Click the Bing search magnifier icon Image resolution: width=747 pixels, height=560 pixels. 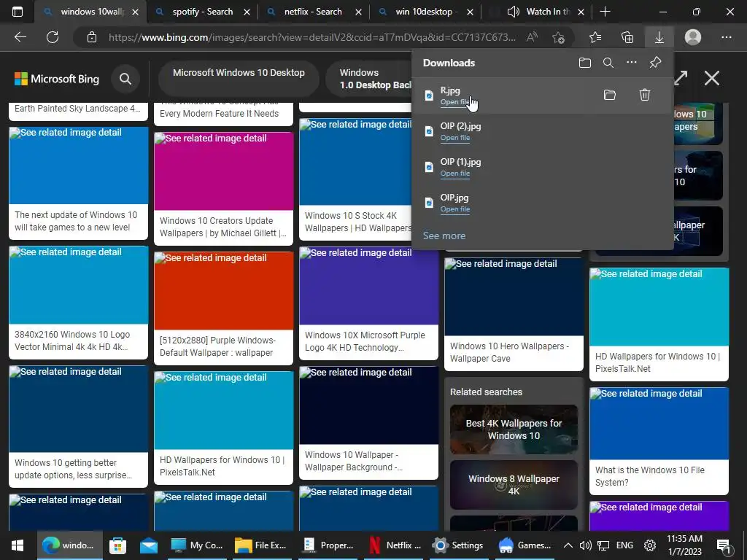click(x=125, y=79)
